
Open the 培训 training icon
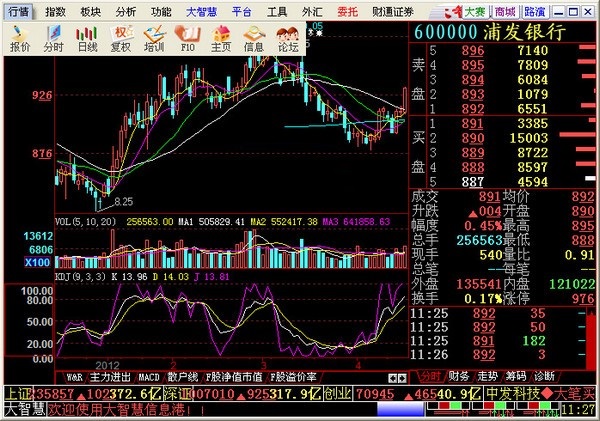tap(154, 39)
